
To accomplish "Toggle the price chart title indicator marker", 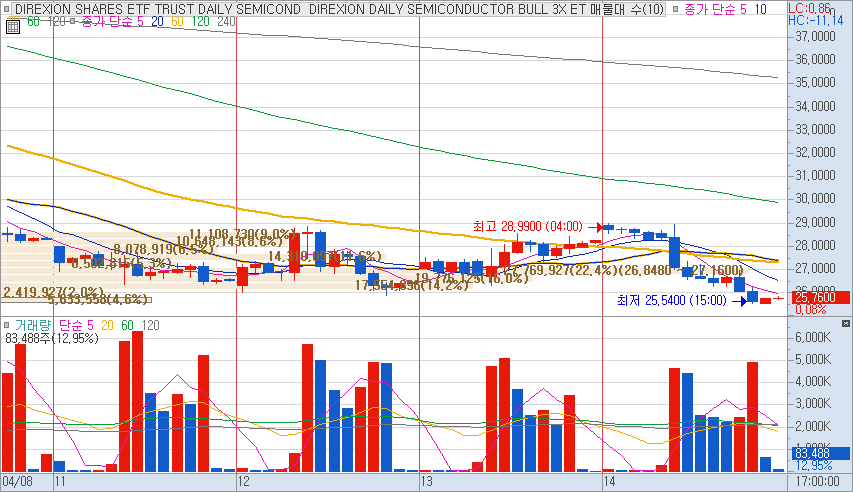I will tap(7, 9).
